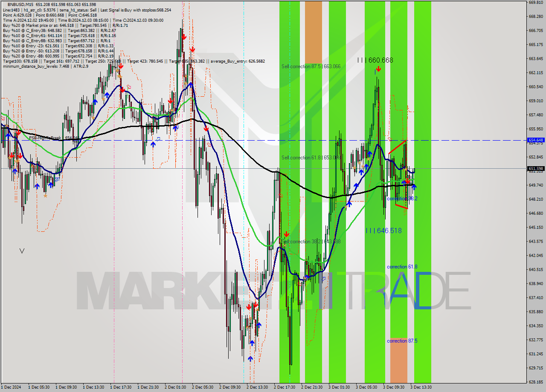546x392 pixels.
Task: Click the 'minimum_distance_buy_levels: 7.468' line
Action: [x=46, y=66]
